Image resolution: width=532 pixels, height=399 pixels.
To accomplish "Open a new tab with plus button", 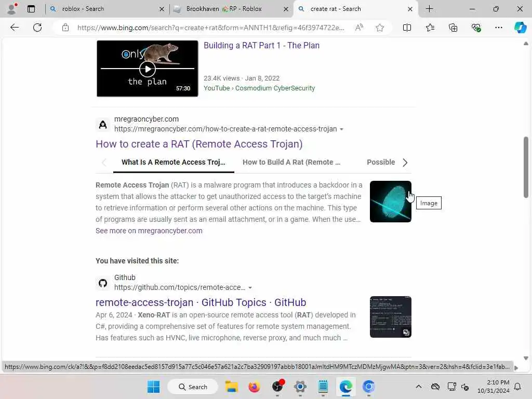I will [x=429, y=9].
